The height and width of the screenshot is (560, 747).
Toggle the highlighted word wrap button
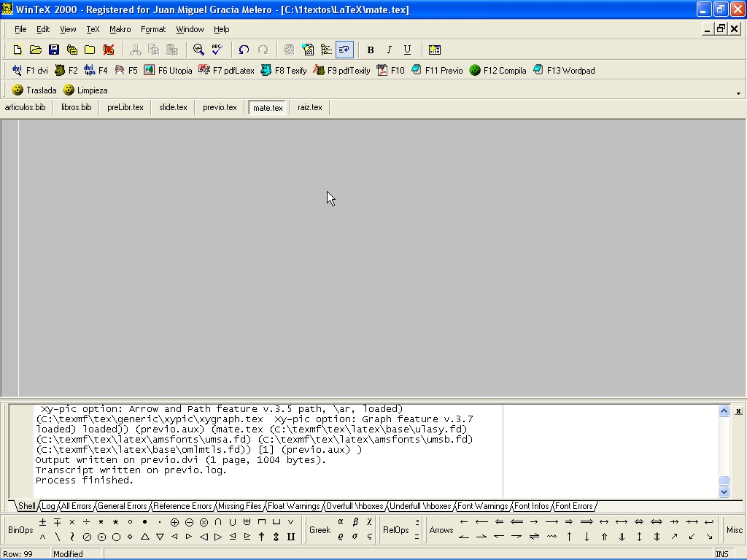pyautogui.click(x=344, y=50)
